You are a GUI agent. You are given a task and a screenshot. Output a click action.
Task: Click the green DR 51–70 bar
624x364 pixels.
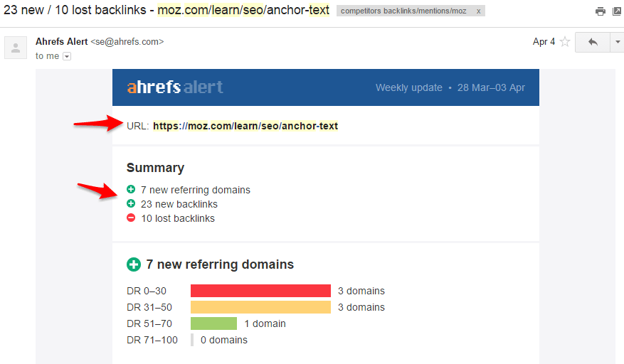point(213,323)
